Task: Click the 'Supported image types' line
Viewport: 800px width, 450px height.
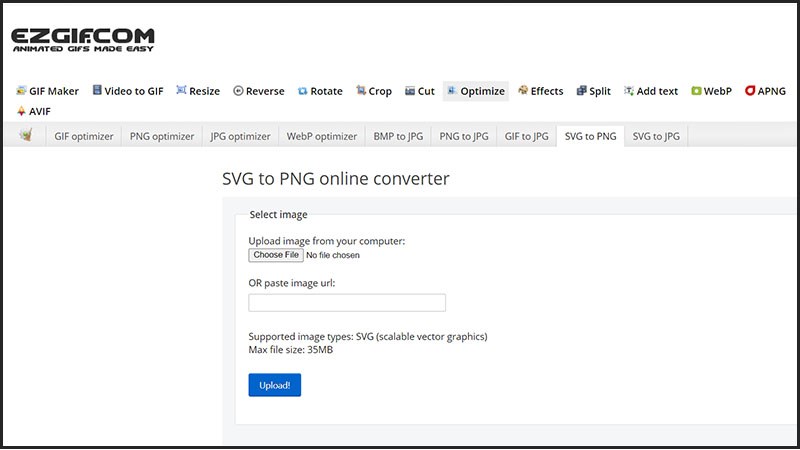Action: (x=368, y=337)
